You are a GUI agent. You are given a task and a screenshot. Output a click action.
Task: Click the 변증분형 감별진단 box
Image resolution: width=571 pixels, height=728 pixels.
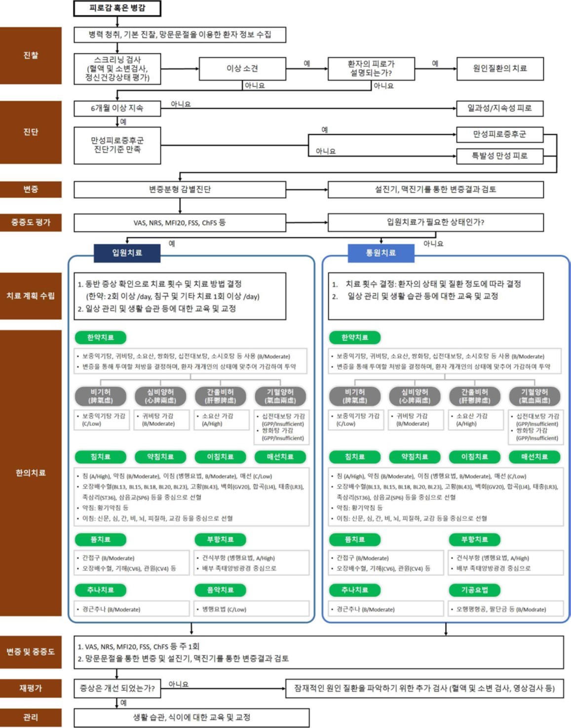tap(180, 189)
